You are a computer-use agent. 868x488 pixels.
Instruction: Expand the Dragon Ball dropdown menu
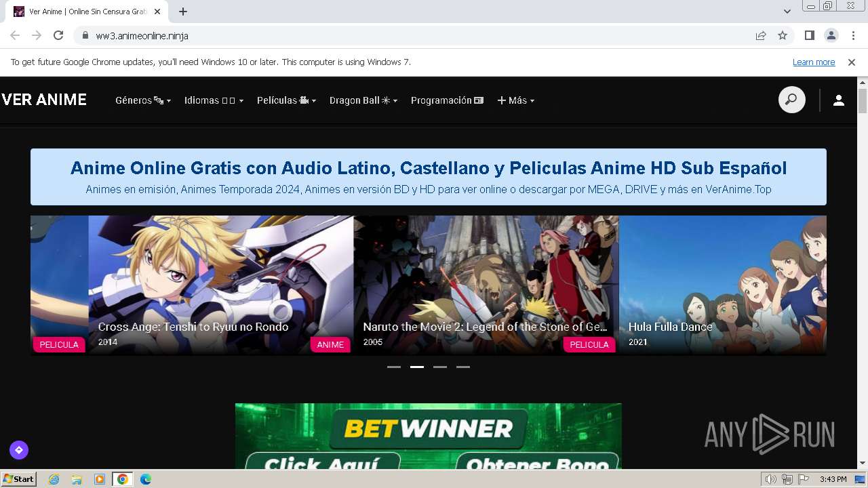pos(363,100)
